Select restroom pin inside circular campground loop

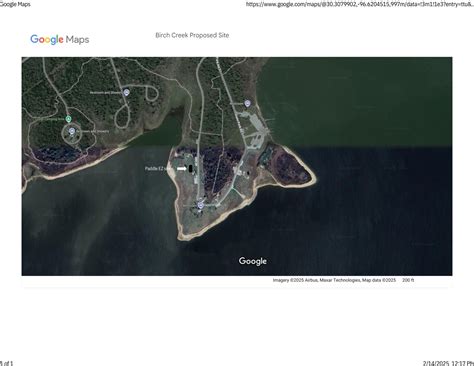coord(71,131)
